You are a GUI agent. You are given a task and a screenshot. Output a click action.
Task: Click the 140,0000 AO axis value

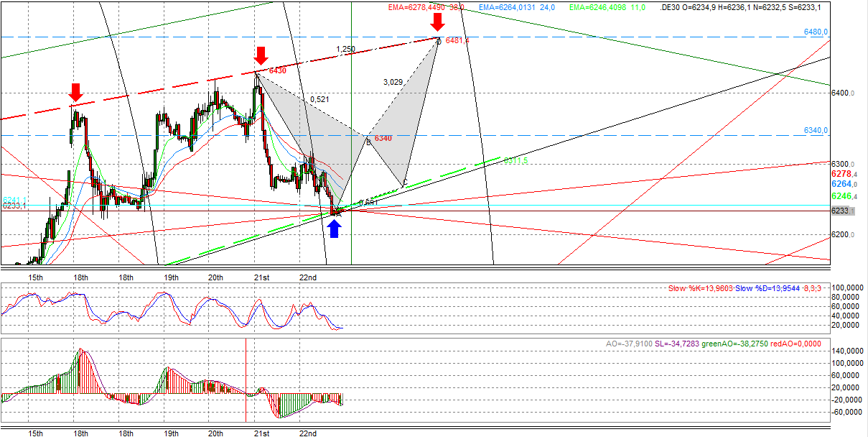pos(848,351)
